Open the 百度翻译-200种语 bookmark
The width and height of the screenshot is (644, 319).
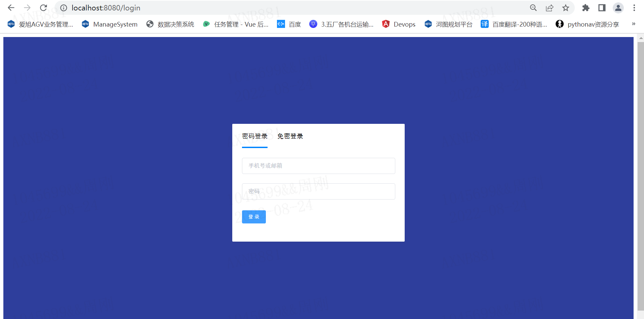click(x=514, y=24)
